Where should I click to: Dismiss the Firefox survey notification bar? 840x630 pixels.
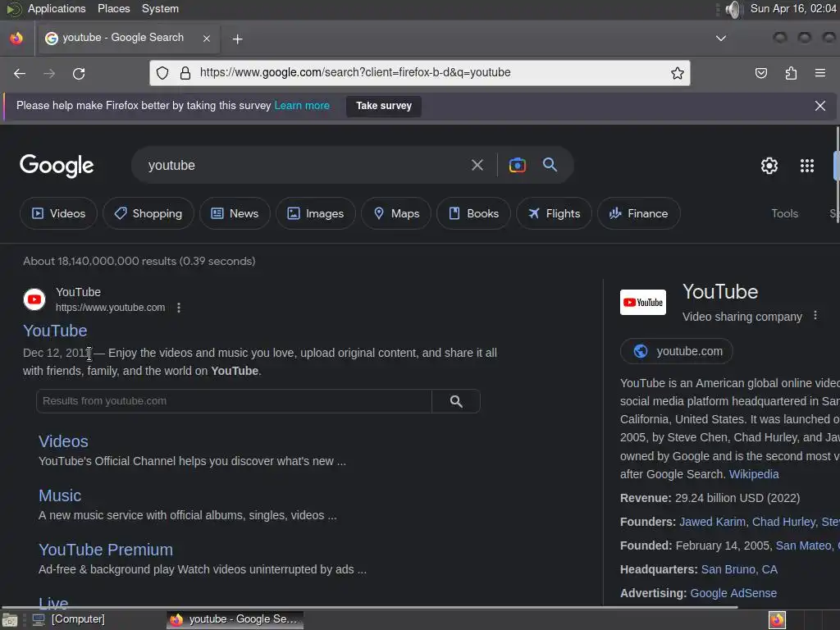coord(819,106)
